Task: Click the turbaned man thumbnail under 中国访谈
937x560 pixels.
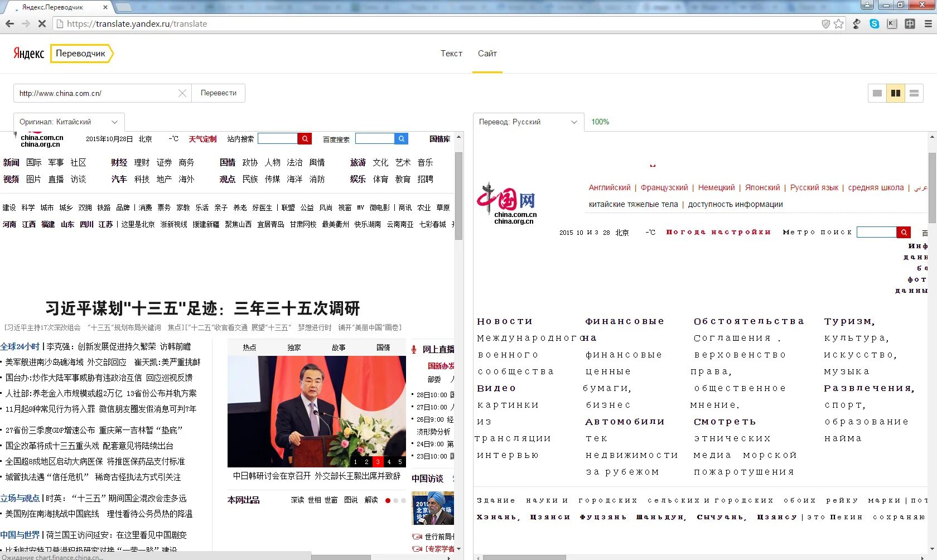Action: pos(433,508)
